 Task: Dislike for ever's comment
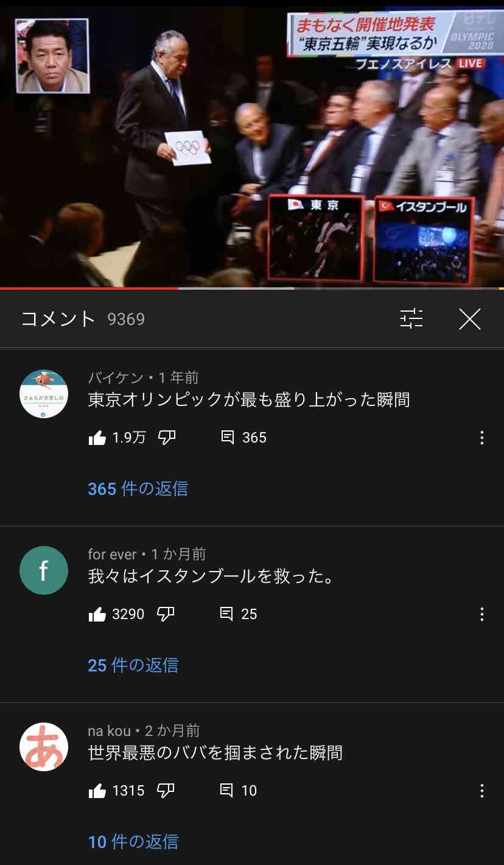166,614
